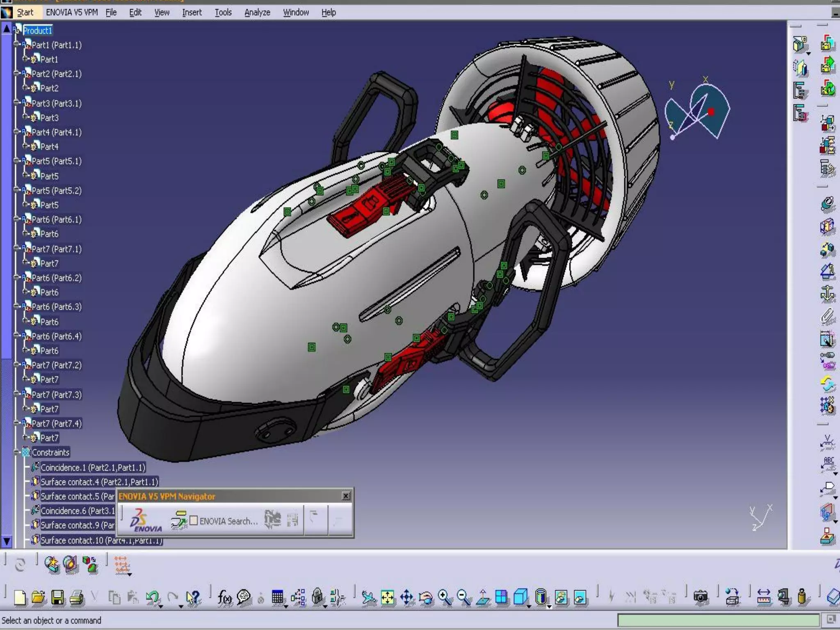The width and height of the screenshot is (840, 630).
Task: Close the ENOVIA V5 VPM Navigator toolbar
Action: (x=346, y=496)
